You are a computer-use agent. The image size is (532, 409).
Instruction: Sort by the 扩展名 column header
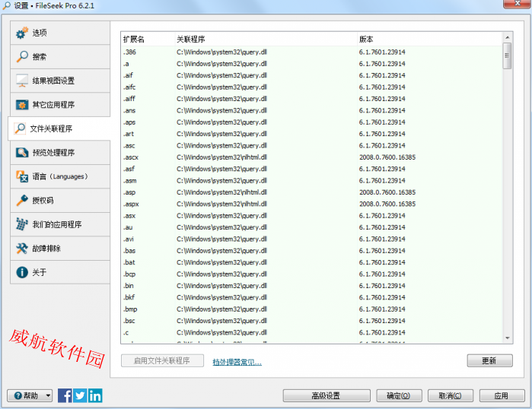148,40
